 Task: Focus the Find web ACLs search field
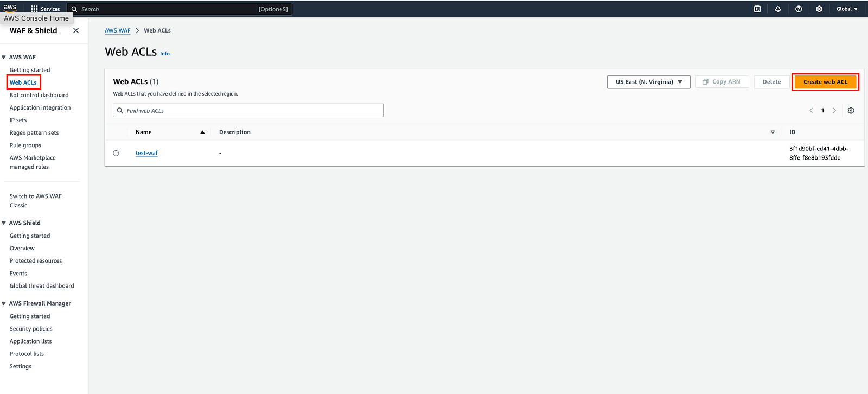coord(248,111)
